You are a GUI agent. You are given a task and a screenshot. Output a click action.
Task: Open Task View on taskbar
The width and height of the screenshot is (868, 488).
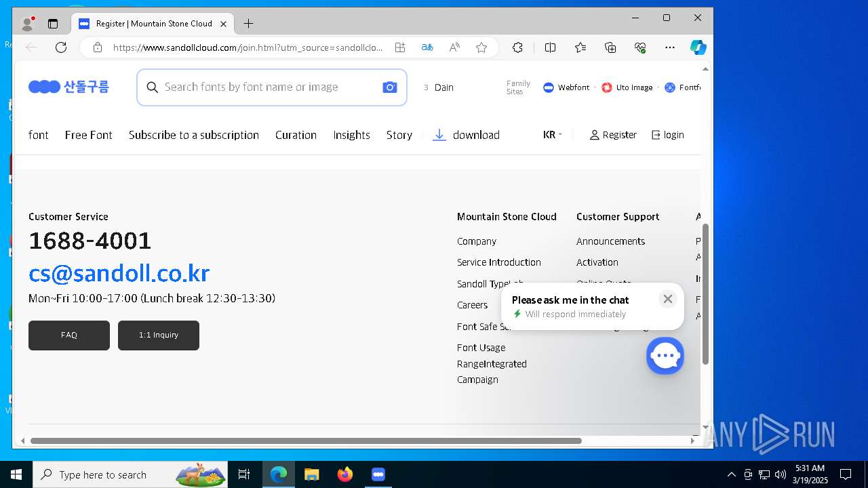pyautogui.click(x=244, y=474)
